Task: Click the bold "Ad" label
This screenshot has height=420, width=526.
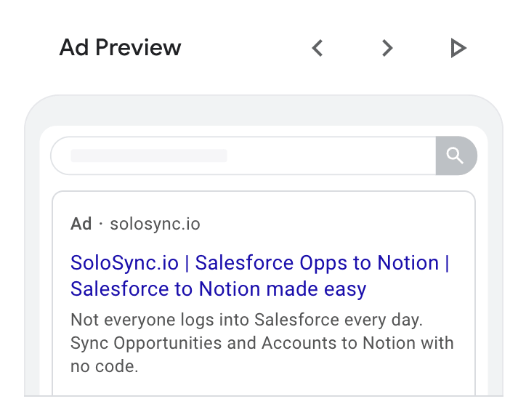Action: click(x=81, y=224)
